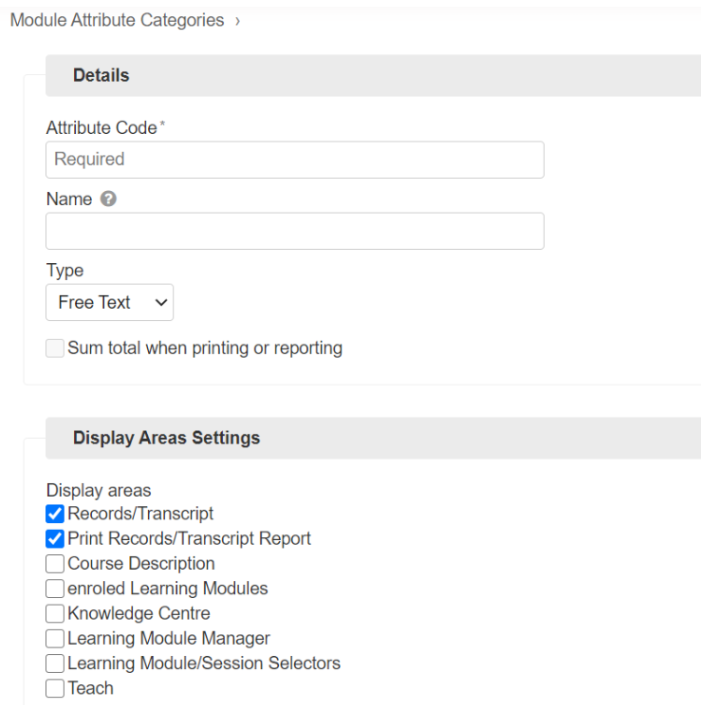This screenshot has width=701, height=705.
Task: Click the Display areas label text
Action: (98, 490)
